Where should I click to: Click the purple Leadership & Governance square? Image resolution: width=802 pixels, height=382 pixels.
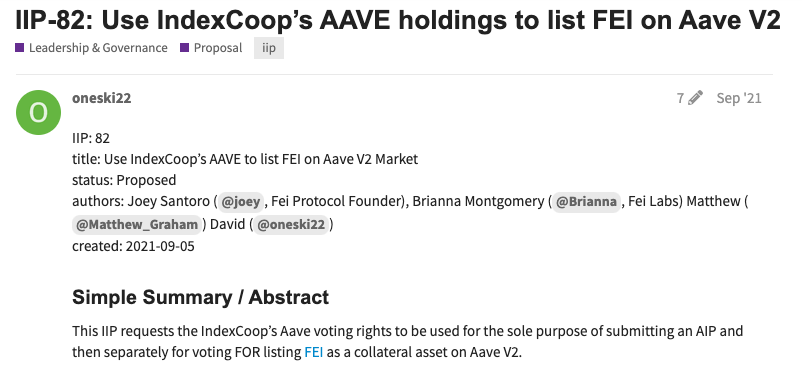pos(20,48)
